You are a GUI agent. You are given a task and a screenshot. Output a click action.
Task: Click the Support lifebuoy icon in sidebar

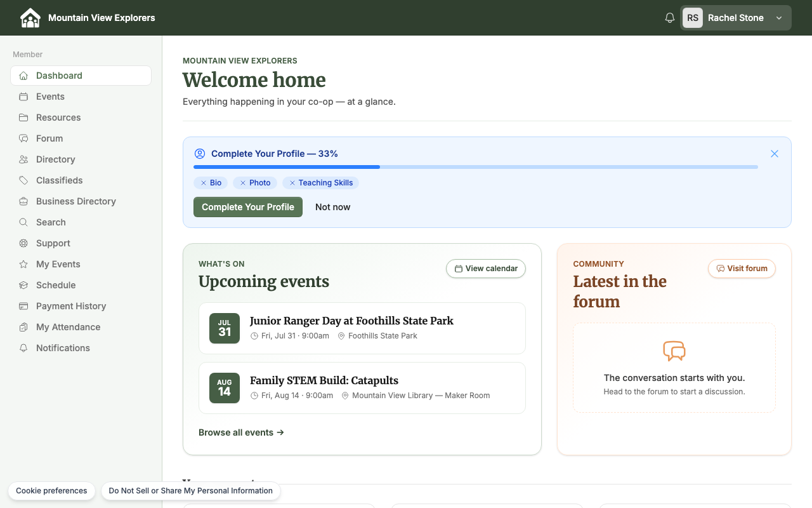(23, 243)
